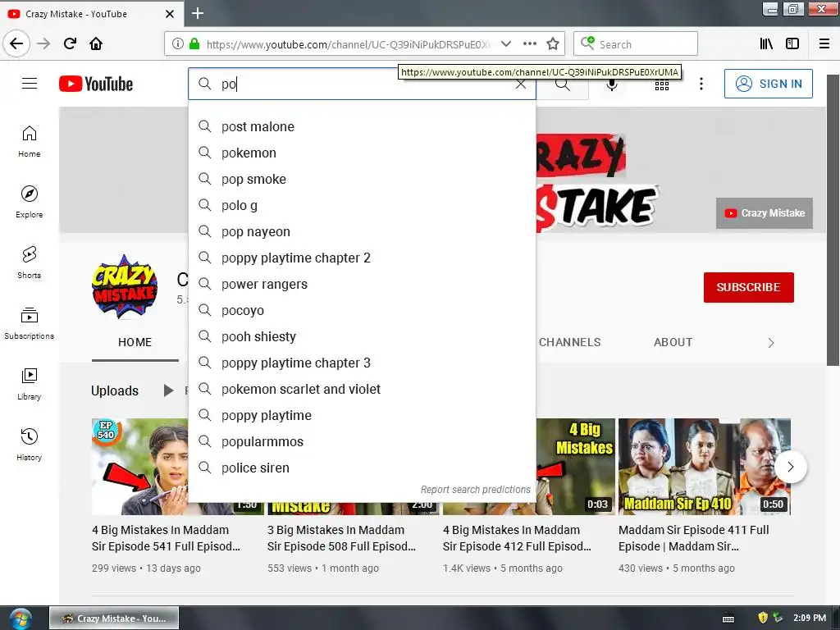Viewport: 840px width, 630px height.
Task: Click the red SUBSCRIBE button
Action: pos(748,287)
